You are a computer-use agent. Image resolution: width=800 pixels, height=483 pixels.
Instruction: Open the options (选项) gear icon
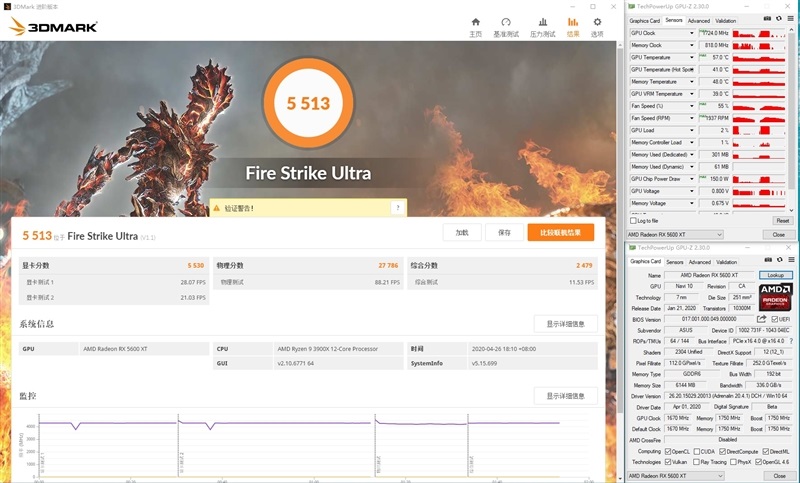pyautogui.click(x=597, y=25)
